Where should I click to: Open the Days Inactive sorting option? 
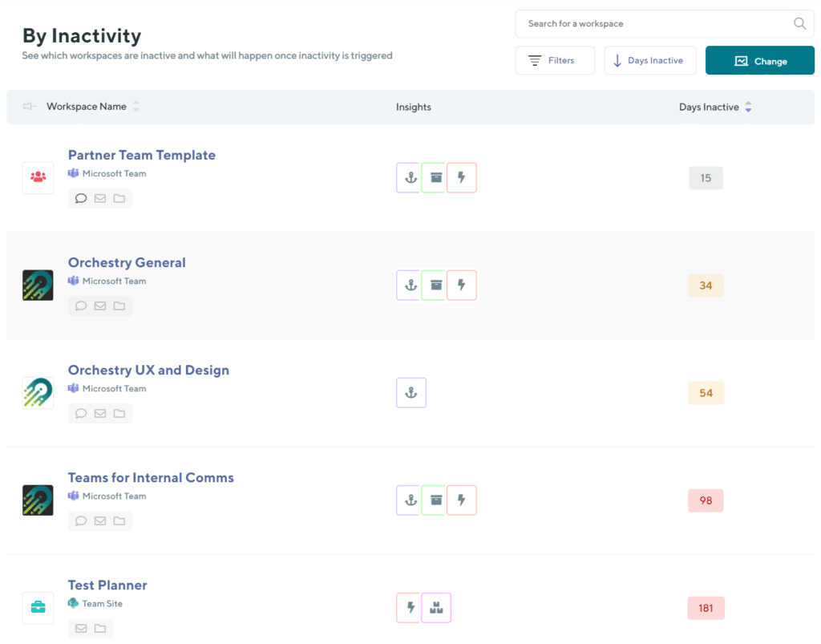tap(649, 60)
